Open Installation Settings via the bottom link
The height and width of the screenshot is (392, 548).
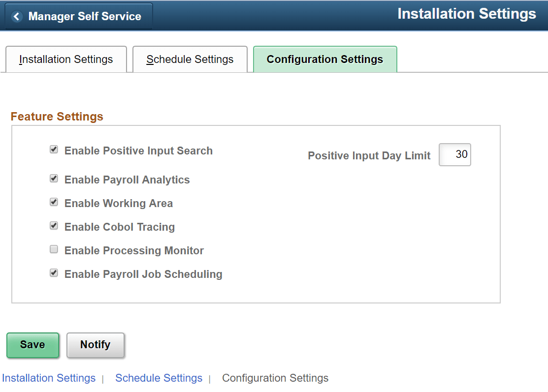[x=49, y=378]
